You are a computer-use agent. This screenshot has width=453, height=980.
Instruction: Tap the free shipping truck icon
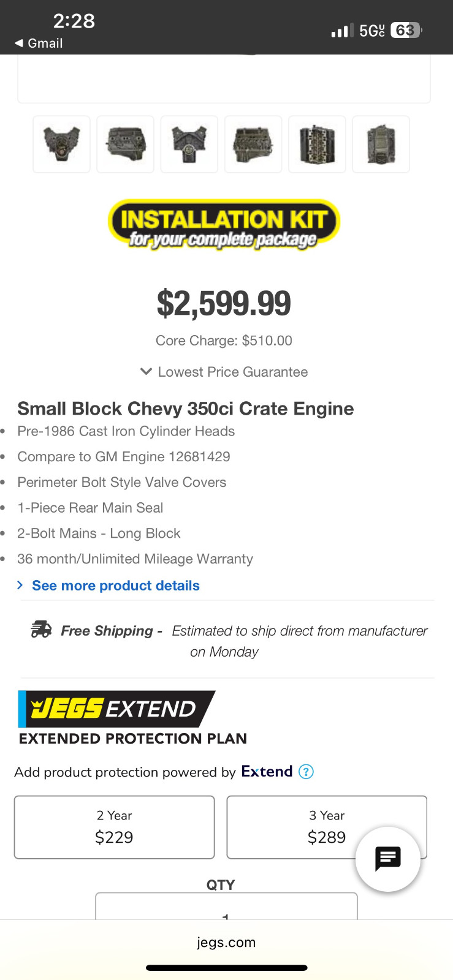42,630
